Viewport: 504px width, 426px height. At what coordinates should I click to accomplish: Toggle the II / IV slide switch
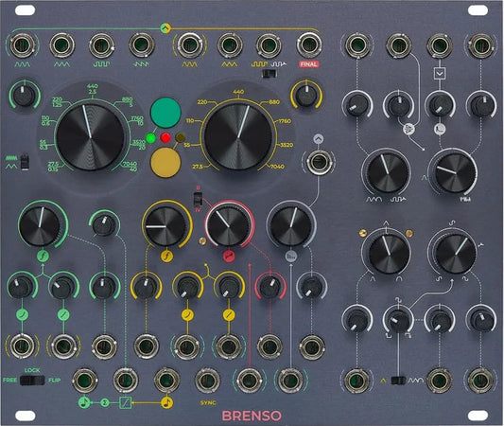point(198,199)
